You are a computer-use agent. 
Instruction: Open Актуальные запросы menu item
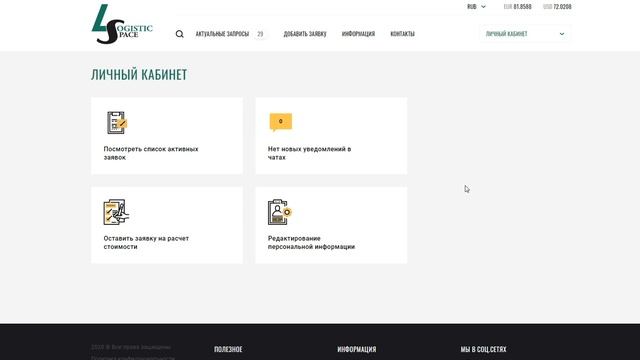pyautogui.click(x=222, y=34)
